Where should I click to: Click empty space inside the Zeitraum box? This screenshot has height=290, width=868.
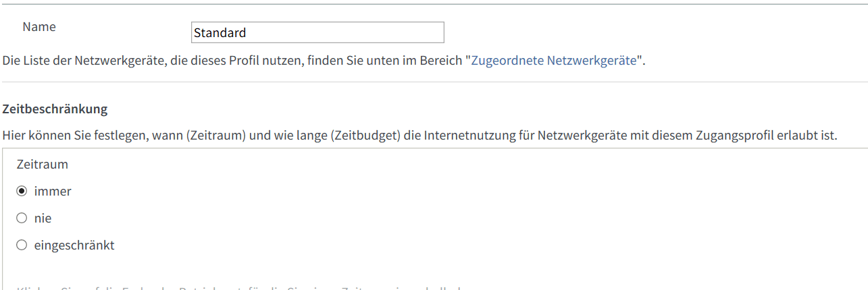pyautogui.click(x=473, y=216)
